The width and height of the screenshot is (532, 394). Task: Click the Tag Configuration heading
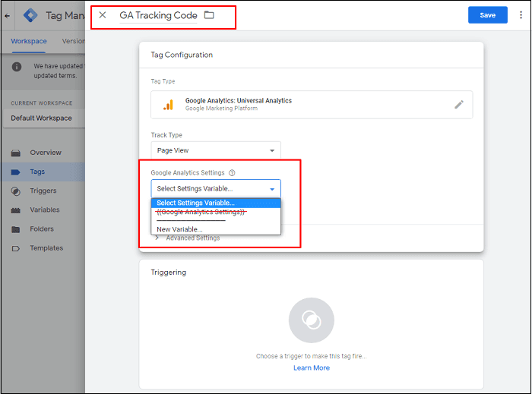click(x=182, y=55)
